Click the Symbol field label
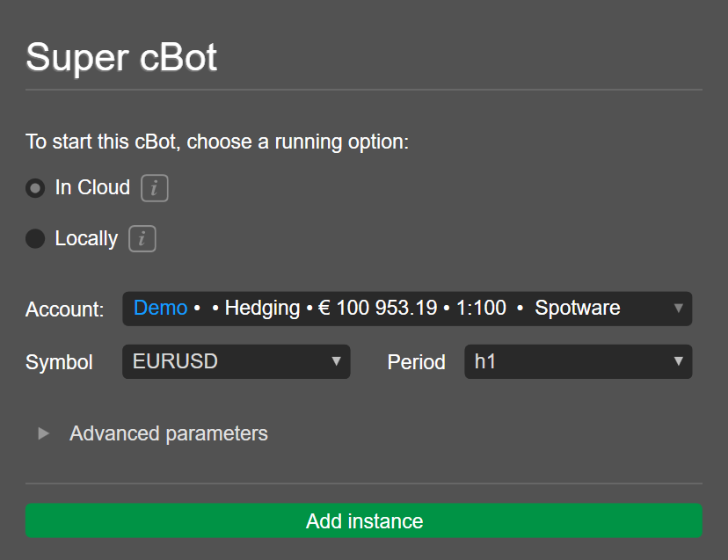728x560 pixels. pos(59,362)
